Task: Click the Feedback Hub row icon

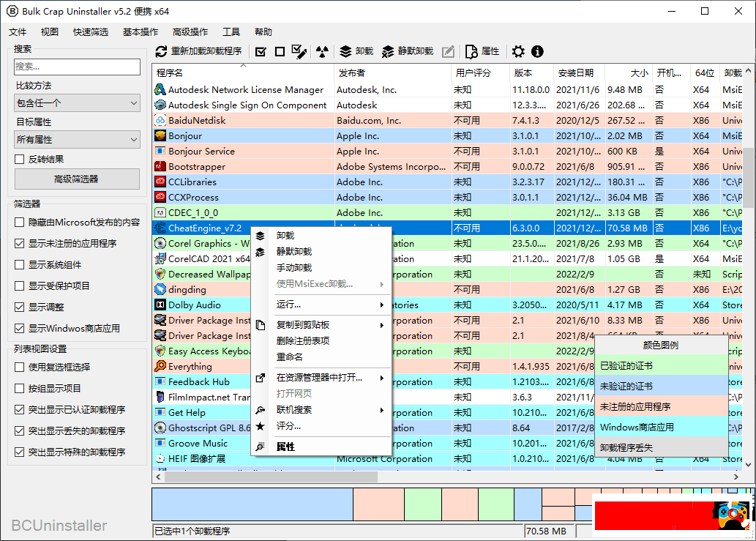Action: coord(160,382)
